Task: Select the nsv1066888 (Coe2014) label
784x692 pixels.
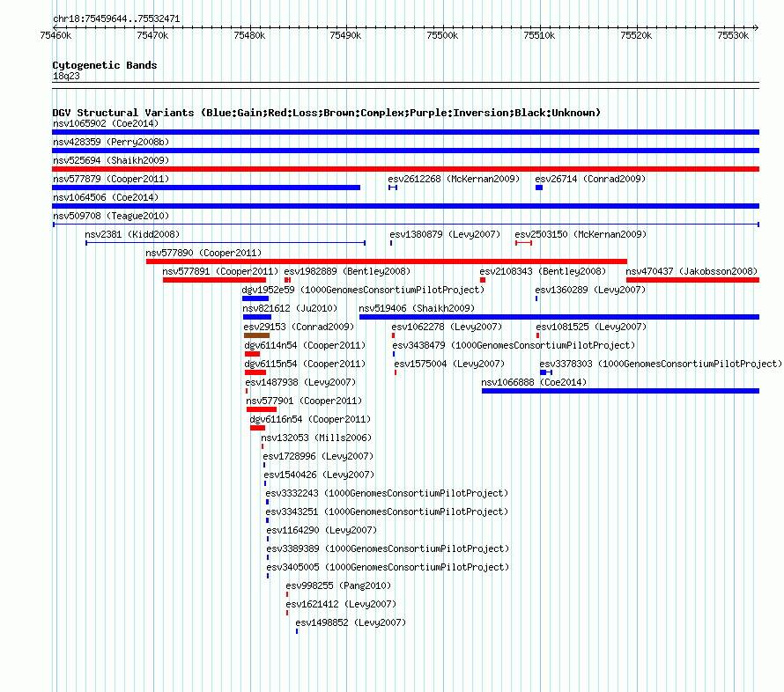Action: coord(534,382)
